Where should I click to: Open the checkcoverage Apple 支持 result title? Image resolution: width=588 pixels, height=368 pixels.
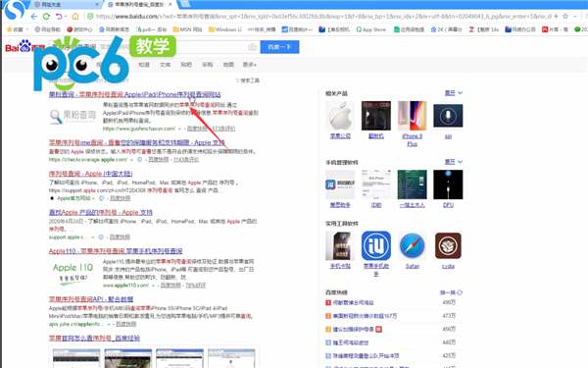[x=136, y=142]
